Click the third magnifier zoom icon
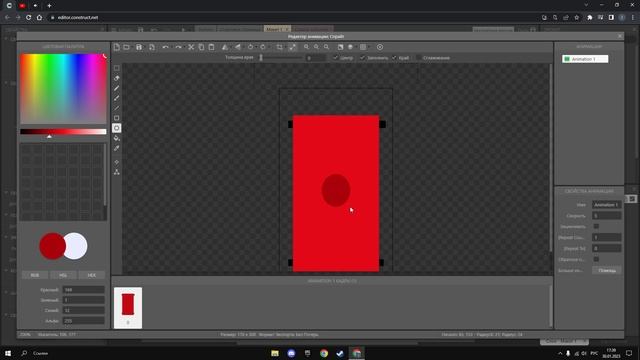 pyautogui.click(x=327, y=47)
